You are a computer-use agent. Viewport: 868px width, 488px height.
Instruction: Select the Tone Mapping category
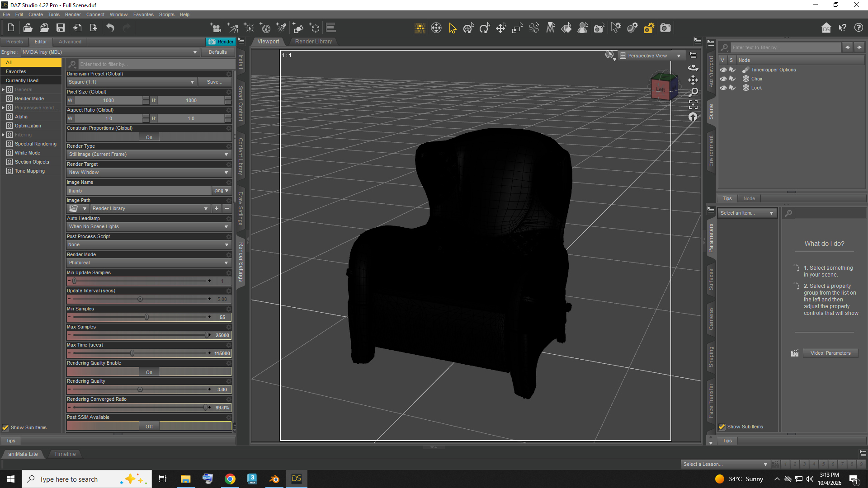click(30, 171)
